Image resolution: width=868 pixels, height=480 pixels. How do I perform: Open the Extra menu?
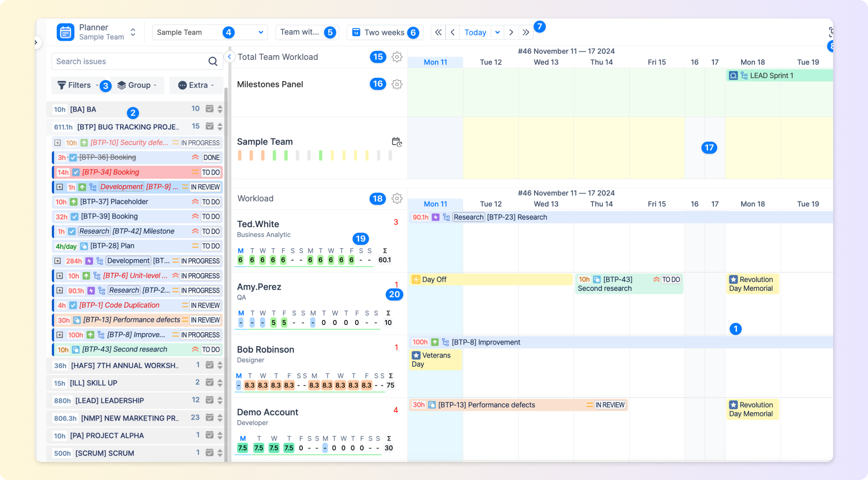[x=196, y=85]
